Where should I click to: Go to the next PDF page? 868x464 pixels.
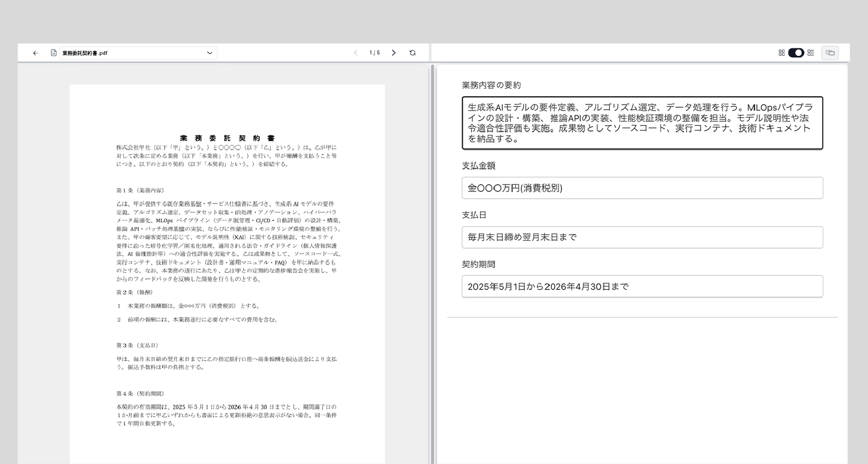coord(394,53)
